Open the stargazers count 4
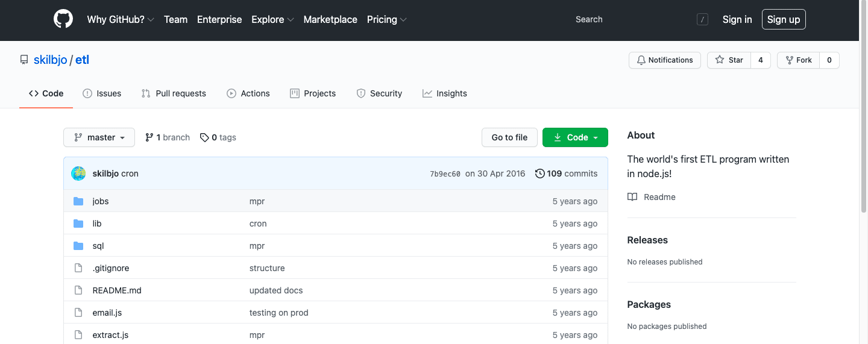Image resolution: width=868 pixels, height=344 pixels. (761, 60)
